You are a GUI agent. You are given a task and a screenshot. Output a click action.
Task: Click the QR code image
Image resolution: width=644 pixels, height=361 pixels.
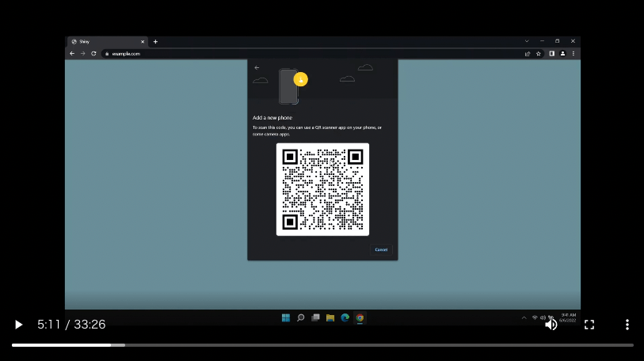click(x=322, y=189)
